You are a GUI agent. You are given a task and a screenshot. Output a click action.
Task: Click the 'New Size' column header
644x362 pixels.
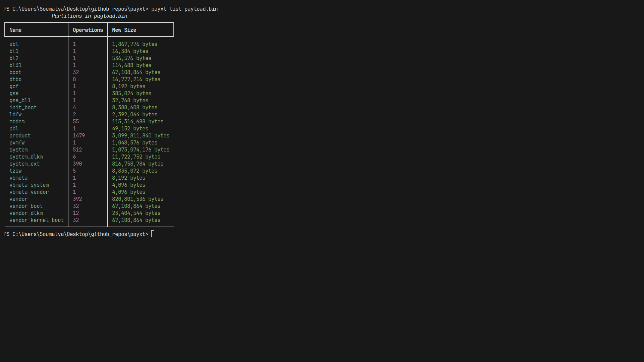point(124,30)
